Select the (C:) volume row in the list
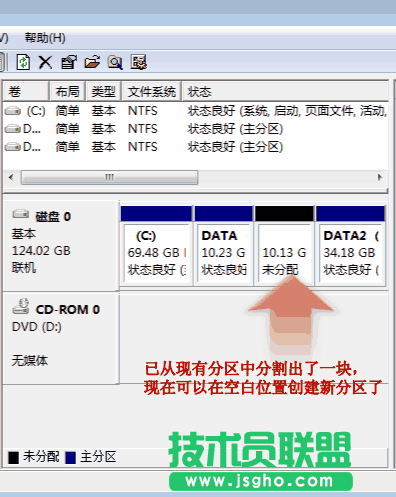This screenshot has height=497, width=396. pyautogui.click(x=196, y=111)
